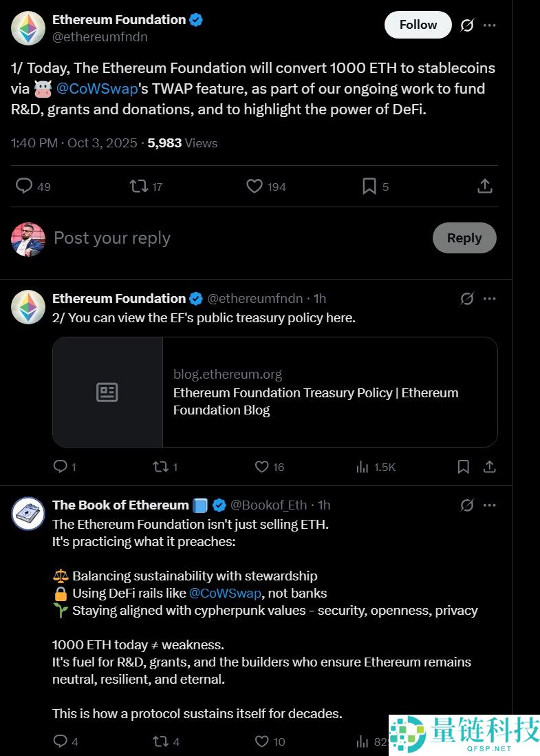This screenshot has height=756, width=540.
Task: Like the treasury policy reply with 16 likes
Action: (261, 467)
